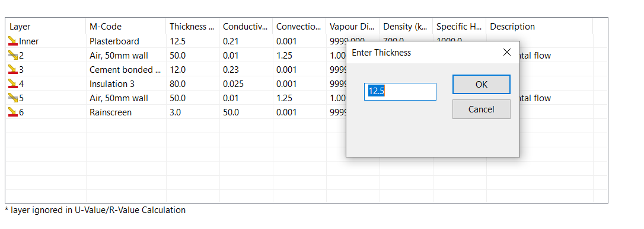Click Rainscreen thickness value 3.0
Viewport: 644px width, 229px height.
176,112
